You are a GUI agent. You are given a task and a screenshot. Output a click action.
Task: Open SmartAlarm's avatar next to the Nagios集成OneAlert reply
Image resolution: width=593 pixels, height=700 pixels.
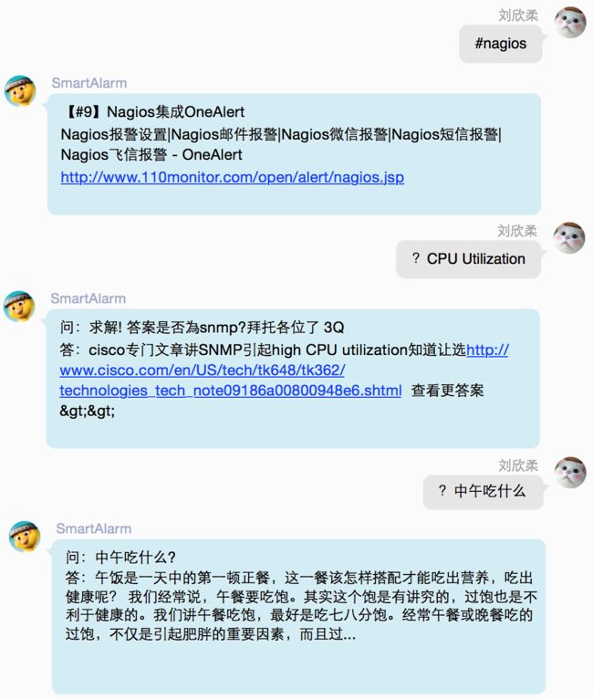point(20,90)
